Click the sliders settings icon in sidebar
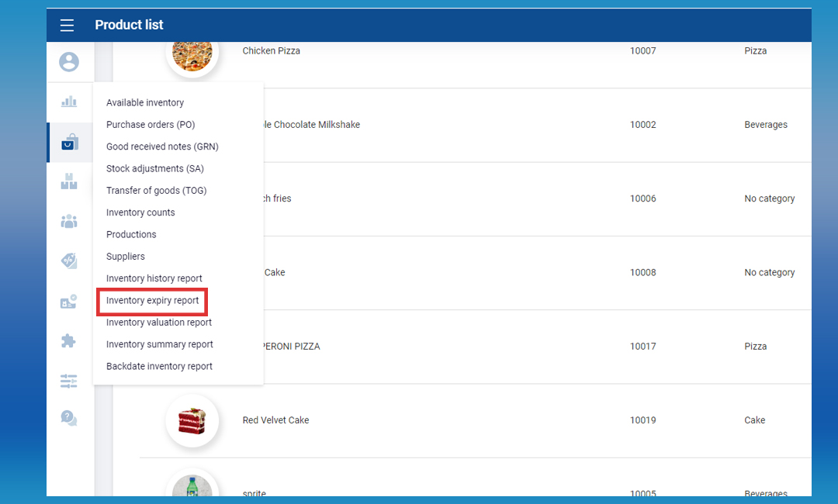The image size is (838, 504). [x=69, y=381]
